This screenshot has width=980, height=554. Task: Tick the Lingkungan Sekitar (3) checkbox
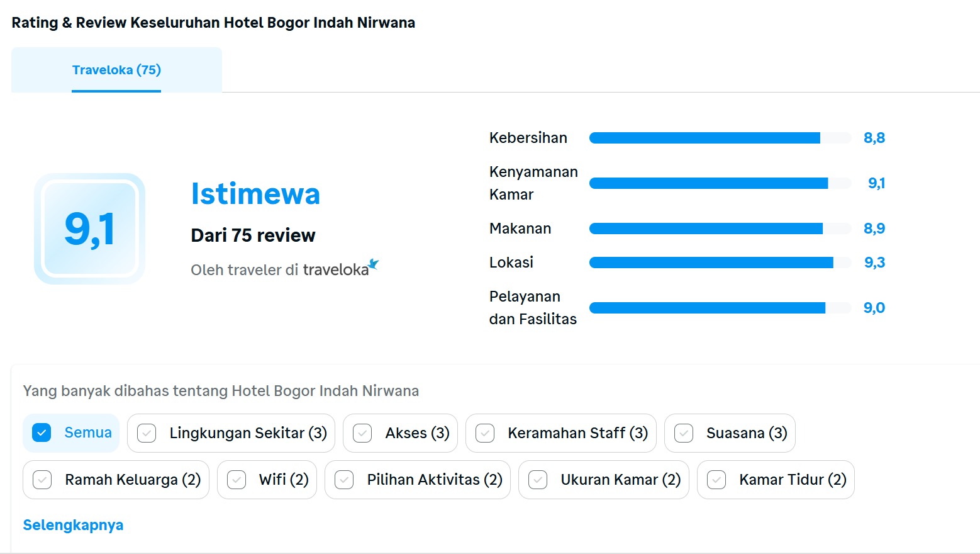coord(147,433)
